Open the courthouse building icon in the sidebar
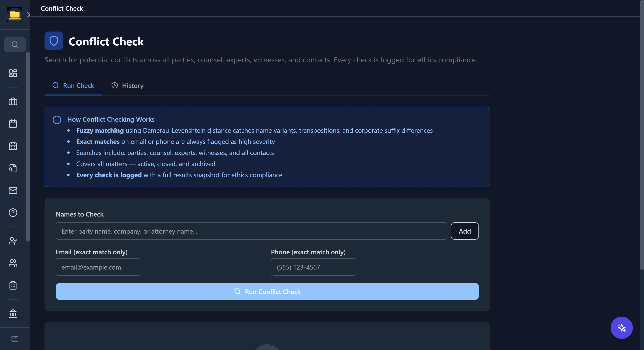This screenshot has height=350, width=644. click(x=13, y=313)
